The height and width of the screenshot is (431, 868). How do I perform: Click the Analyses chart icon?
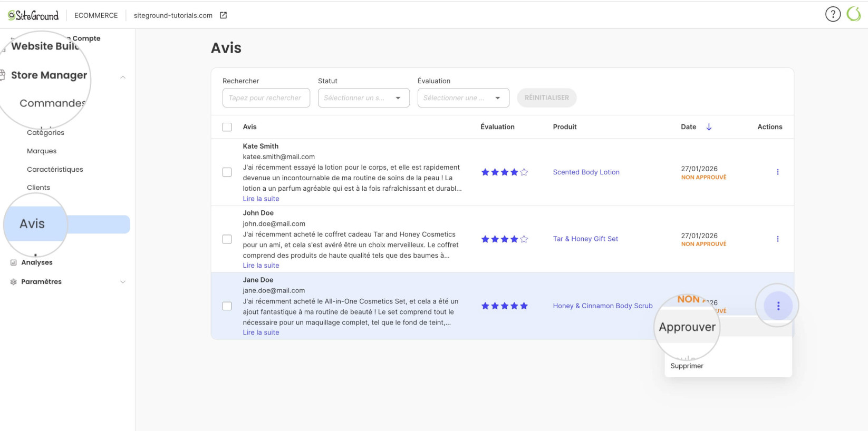click(14, 262)
